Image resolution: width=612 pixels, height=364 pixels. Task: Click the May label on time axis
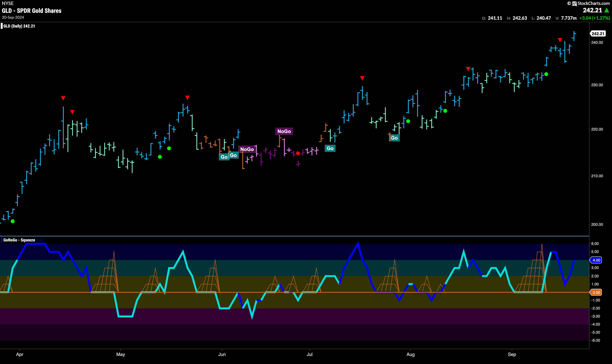pos(120,354)
